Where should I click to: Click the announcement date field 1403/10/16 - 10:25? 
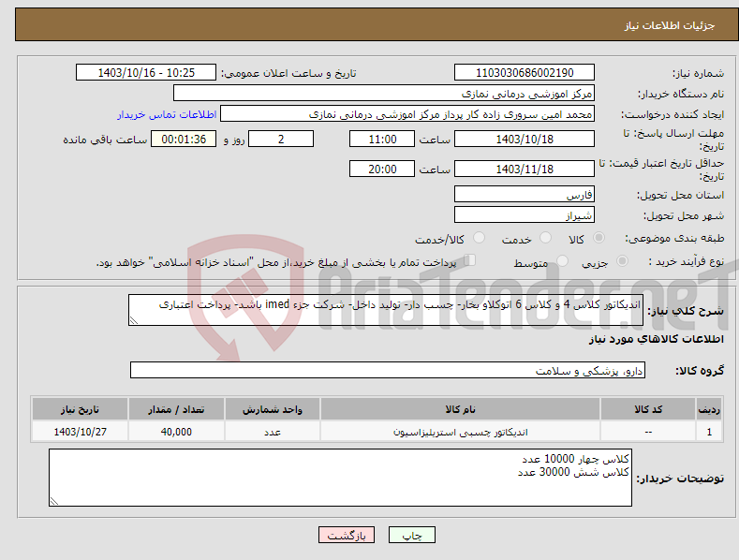point(146,73)
